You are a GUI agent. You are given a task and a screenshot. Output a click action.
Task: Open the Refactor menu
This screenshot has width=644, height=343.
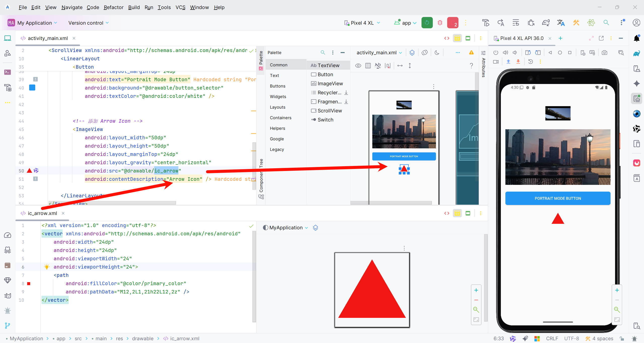[x=113, y=7]
